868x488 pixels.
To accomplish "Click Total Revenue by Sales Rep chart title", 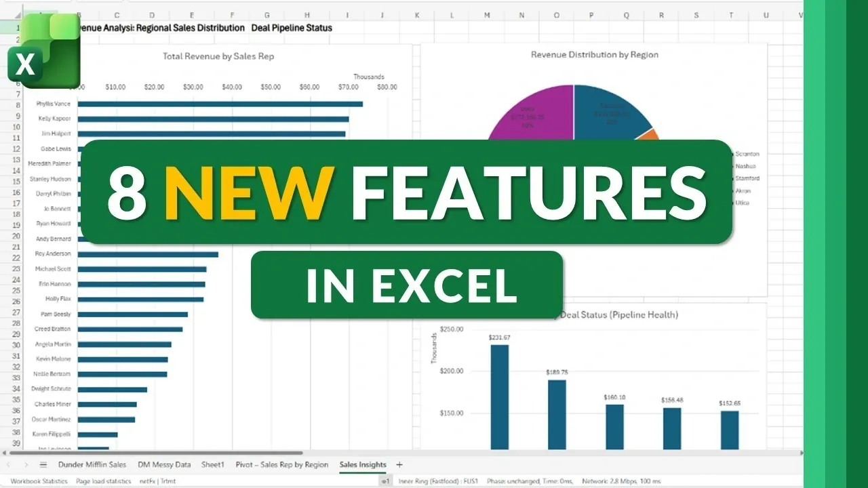I will pyautogui.click(x=218, y=56).
